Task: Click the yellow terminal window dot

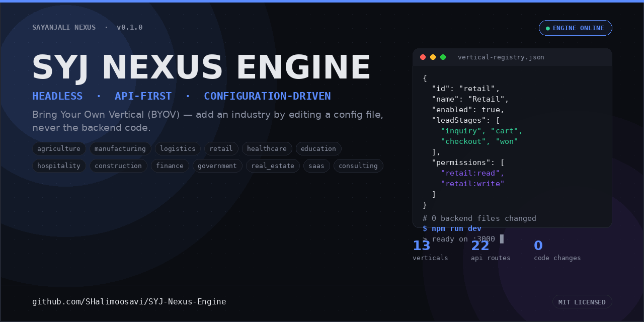Action: click(x=433, y=57)
